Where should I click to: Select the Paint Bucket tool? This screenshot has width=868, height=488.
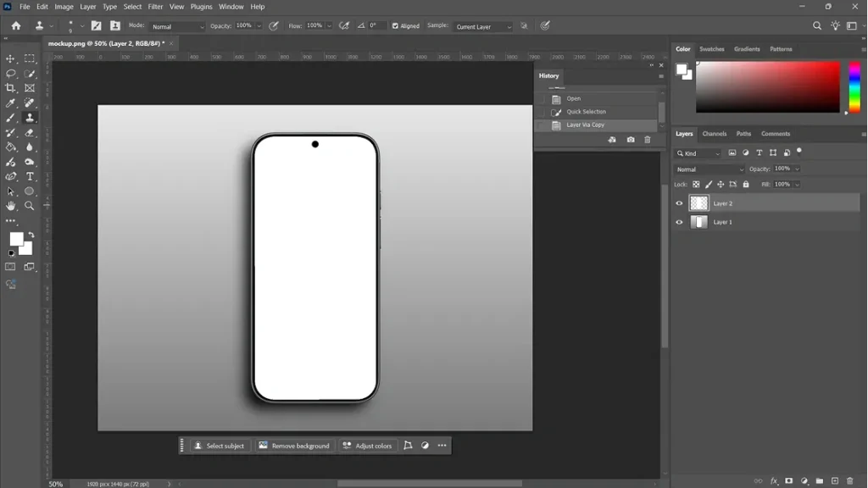pos(10,147)
